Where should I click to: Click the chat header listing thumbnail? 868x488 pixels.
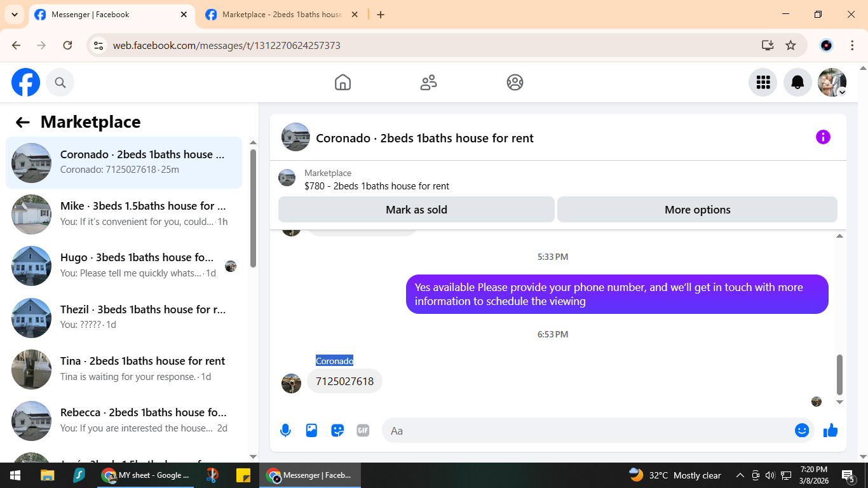click(x=295, y=137)
